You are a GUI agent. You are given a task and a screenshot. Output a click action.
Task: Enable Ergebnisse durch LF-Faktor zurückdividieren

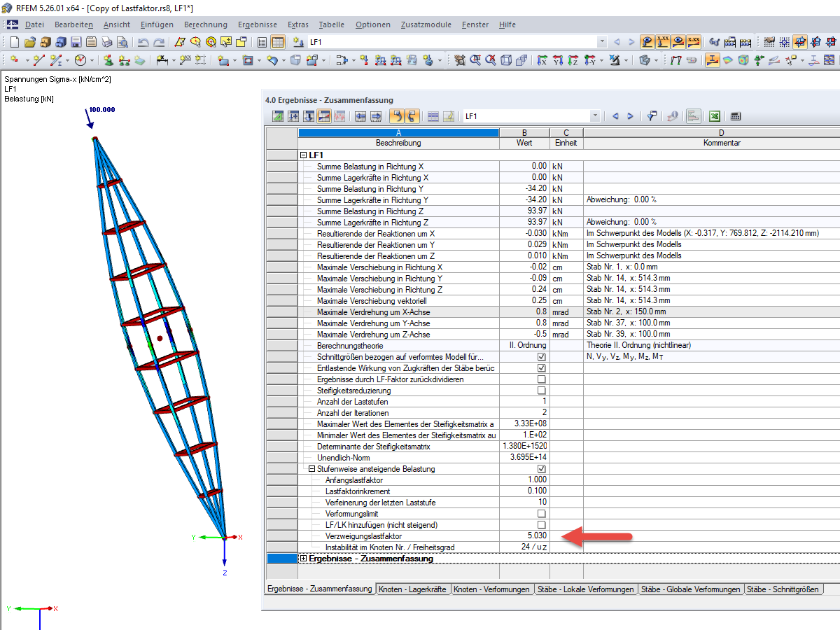point(541,379)
